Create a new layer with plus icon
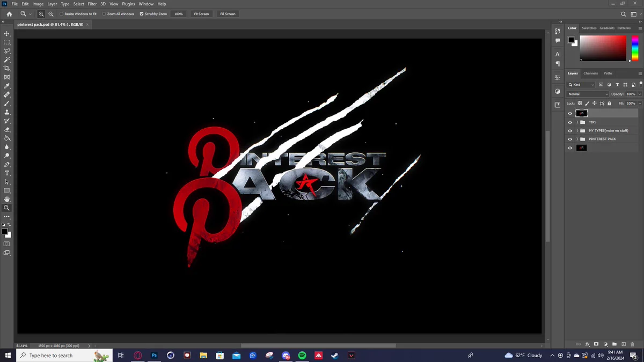This screenshot has width=644, height=362. pyautogui.click(x=624, y=344)
